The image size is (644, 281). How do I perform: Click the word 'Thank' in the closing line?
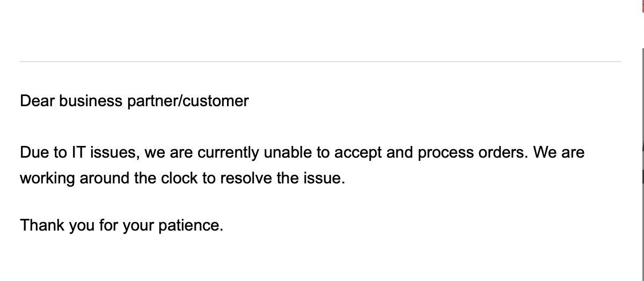pyautogui.click(x=41, y=225)
